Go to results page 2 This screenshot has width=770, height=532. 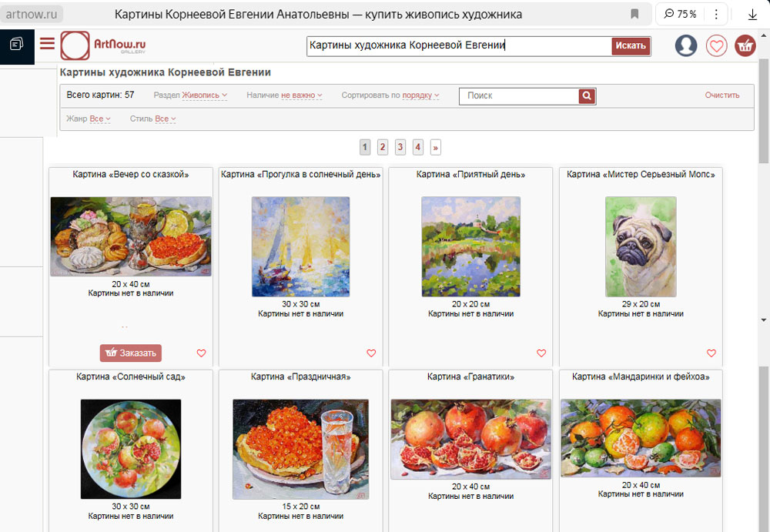click(383, 147)
